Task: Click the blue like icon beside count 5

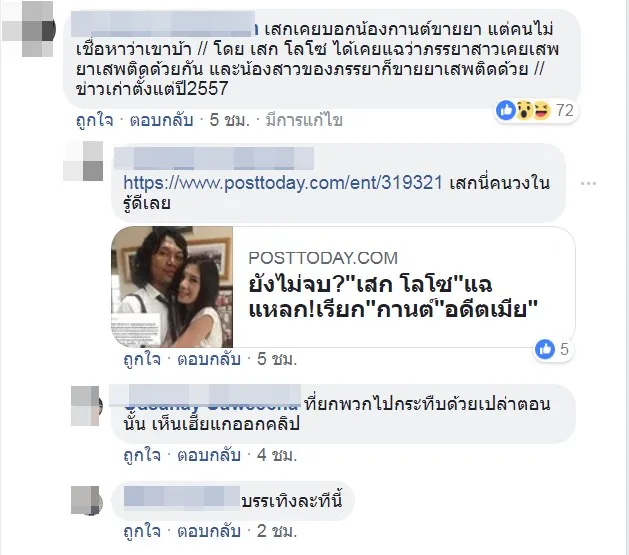Action: tap(545, 349)
